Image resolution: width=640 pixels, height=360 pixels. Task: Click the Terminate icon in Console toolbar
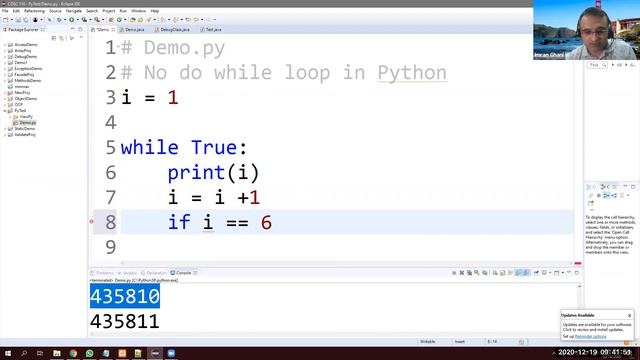454,273
